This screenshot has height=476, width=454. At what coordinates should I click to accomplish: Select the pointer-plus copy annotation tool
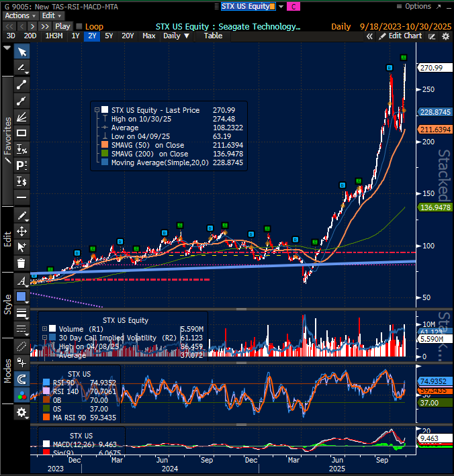[22, 248]
